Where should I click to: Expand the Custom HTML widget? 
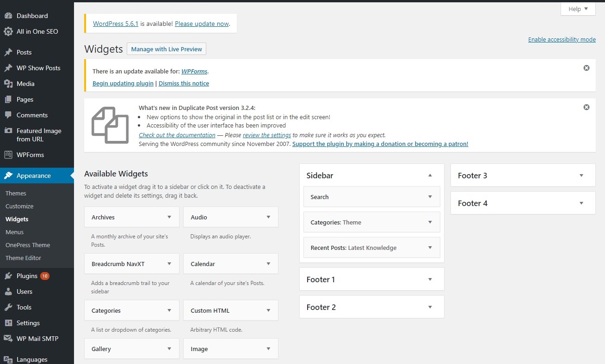268,310
